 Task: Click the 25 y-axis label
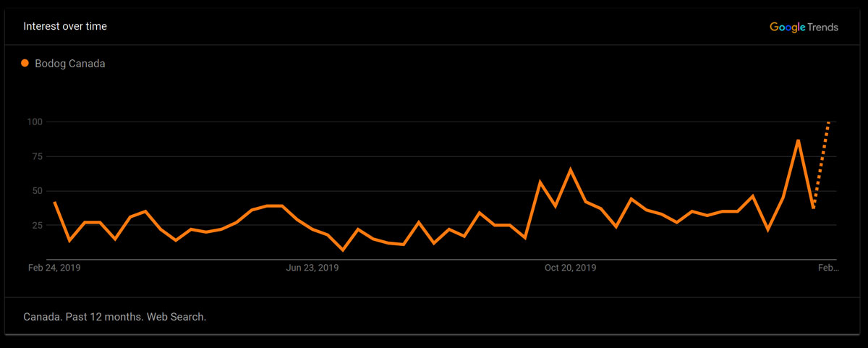coord(38,226)
